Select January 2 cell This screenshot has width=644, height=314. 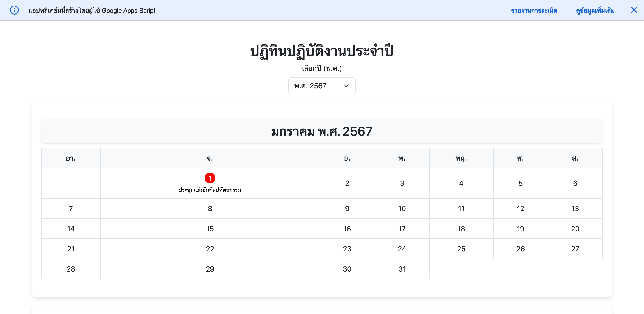[347, 183]
